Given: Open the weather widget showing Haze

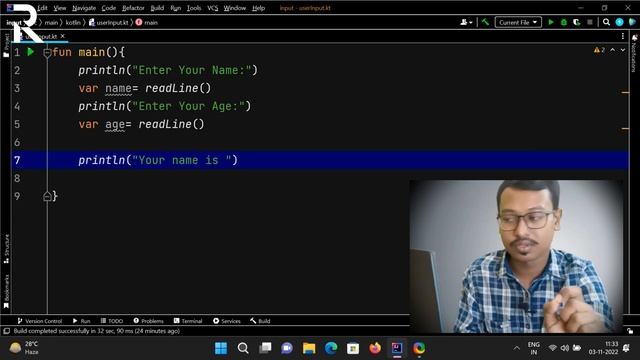Looking at the screenshot, I should [x=24, y=348].
